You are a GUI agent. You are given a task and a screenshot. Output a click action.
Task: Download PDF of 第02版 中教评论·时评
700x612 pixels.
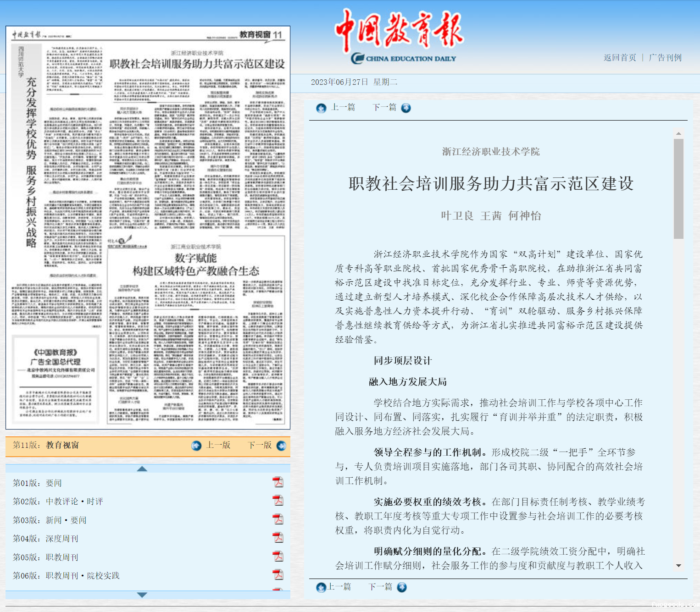[x=278, y=501]
